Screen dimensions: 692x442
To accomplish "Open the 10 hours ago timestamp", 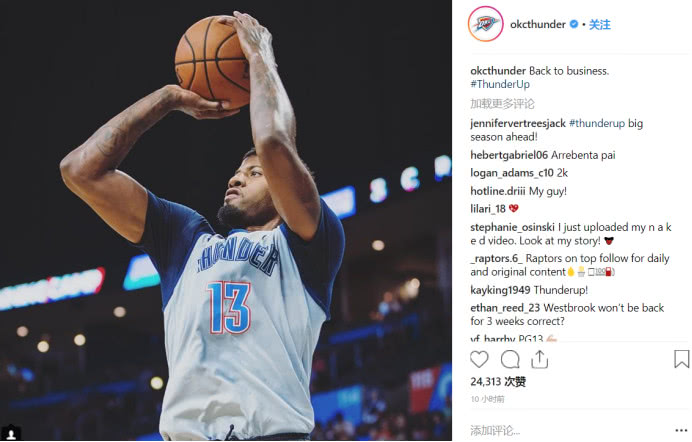I will pyautogui.click(x=487, y=399).
